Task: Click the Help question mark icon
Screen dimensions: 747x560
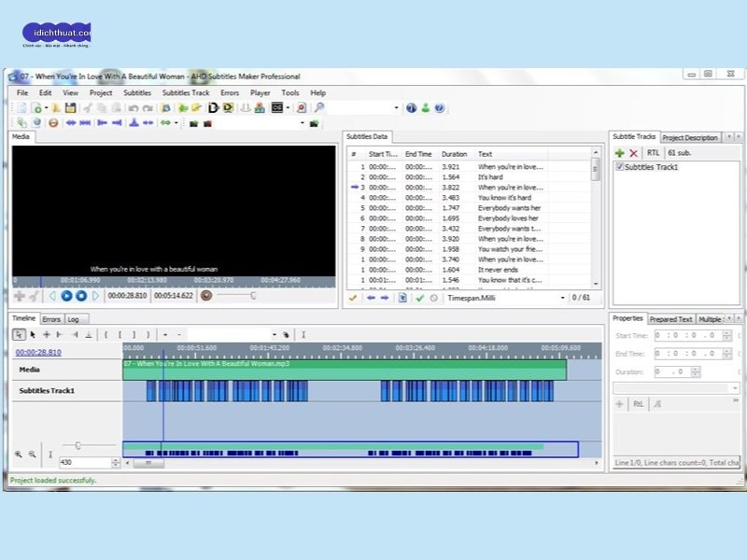Action: (x=437, y=108)
